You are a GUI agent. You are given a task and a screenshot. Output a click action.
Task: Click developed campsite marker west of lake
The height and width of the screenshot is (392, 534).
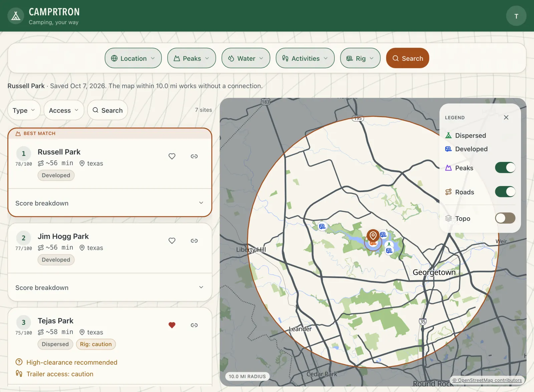tap(322, 226)
